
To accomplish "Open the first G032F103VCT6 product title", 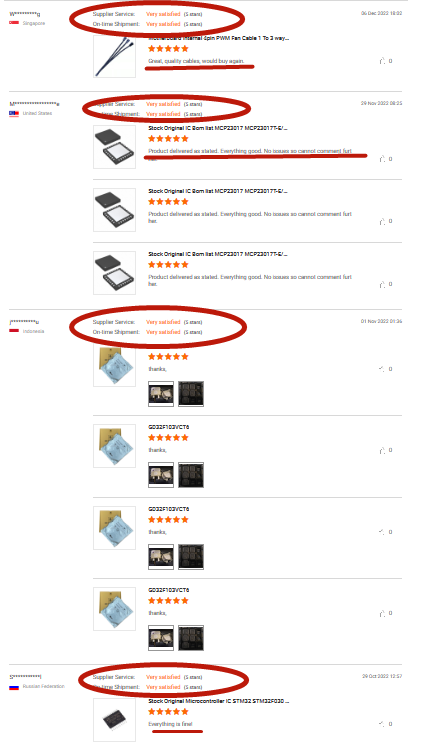I will tap(169, 427).
